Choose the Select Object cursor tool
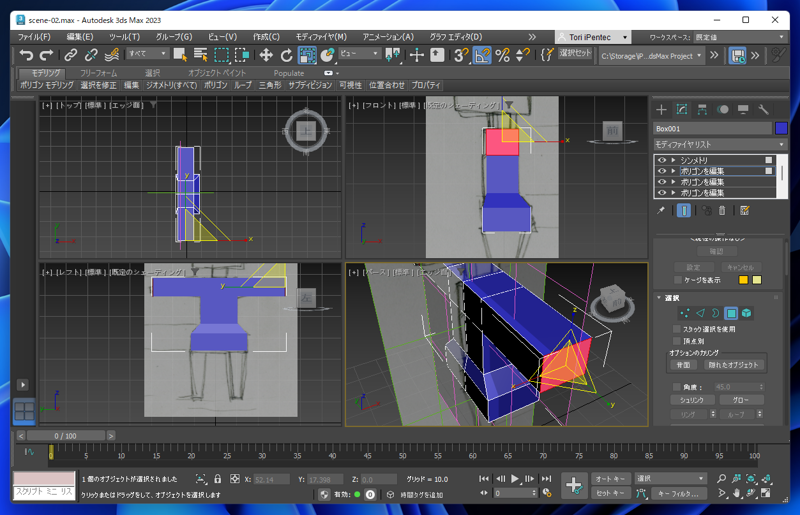This screenshot has height=515, width=800. click(x=180, y=55)
